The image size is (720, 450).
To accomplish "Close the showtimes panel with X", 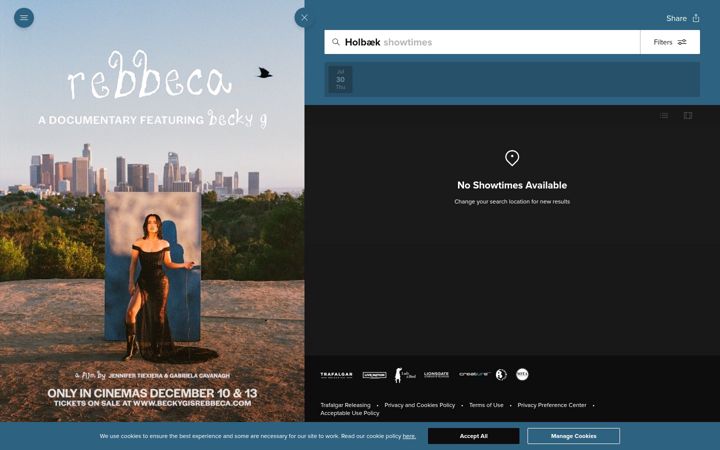I will pyautogui.click(x=304, y=18).
